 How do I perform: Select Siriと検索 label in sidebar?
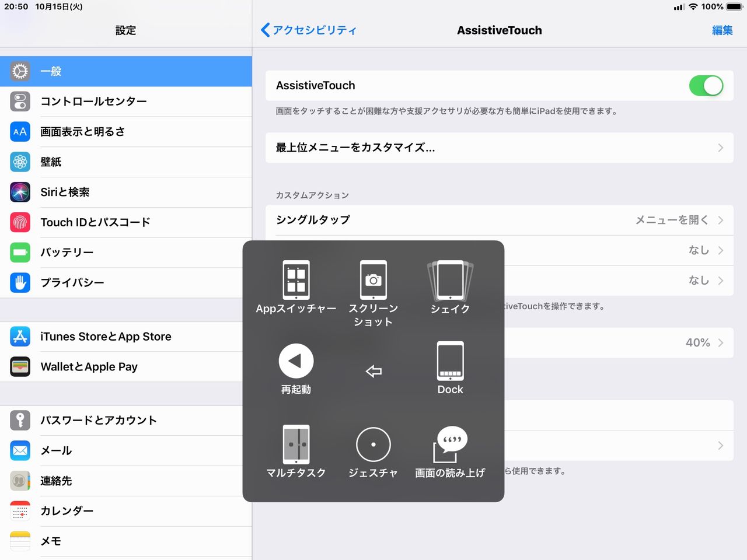point(65,192)
